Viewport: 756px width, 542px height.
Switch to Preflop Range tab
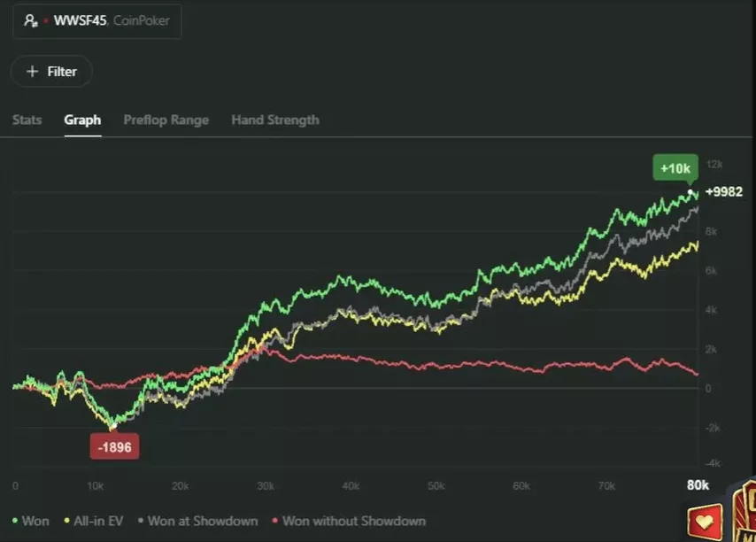point(166,120)
